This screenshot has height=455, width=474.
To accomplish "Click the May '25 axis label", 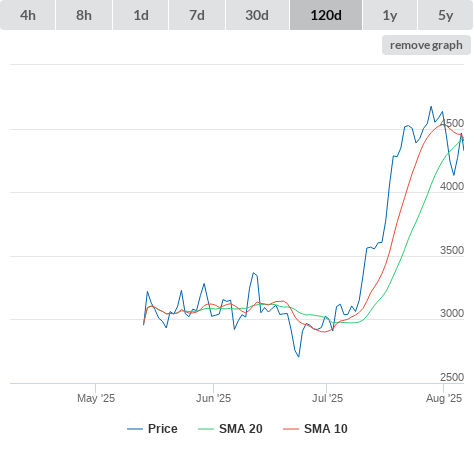I will coord(96,398).
